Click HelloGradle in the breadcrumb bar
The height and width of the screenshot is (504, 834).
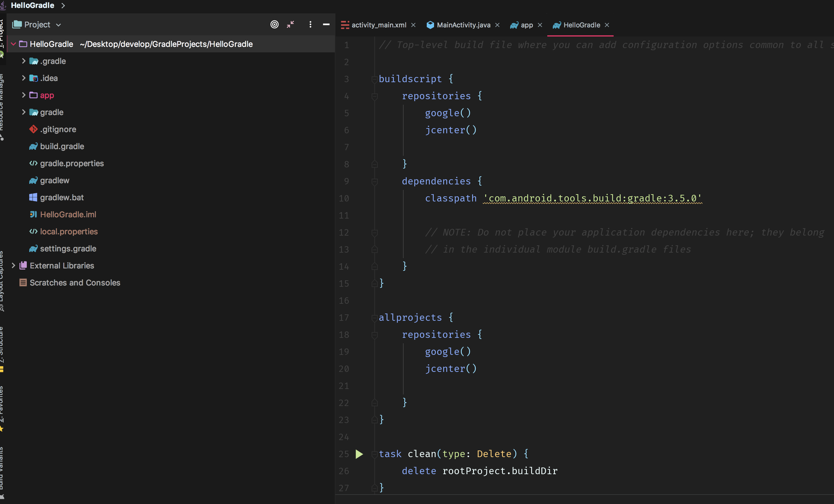pos(33,5)
